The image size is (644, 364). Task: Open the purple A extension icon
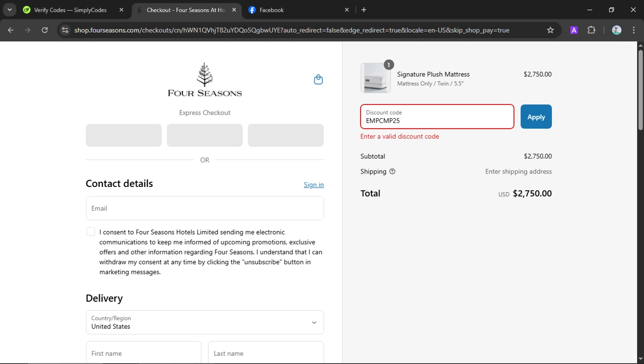574,30
